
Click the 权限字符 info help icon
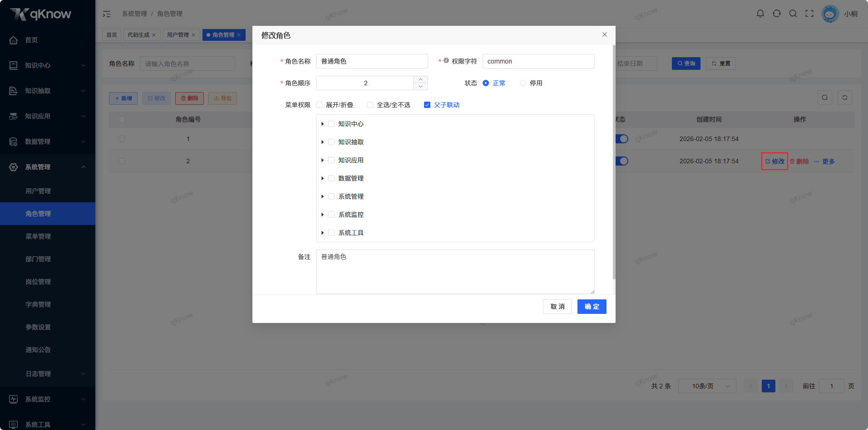[x=446, y=60]
